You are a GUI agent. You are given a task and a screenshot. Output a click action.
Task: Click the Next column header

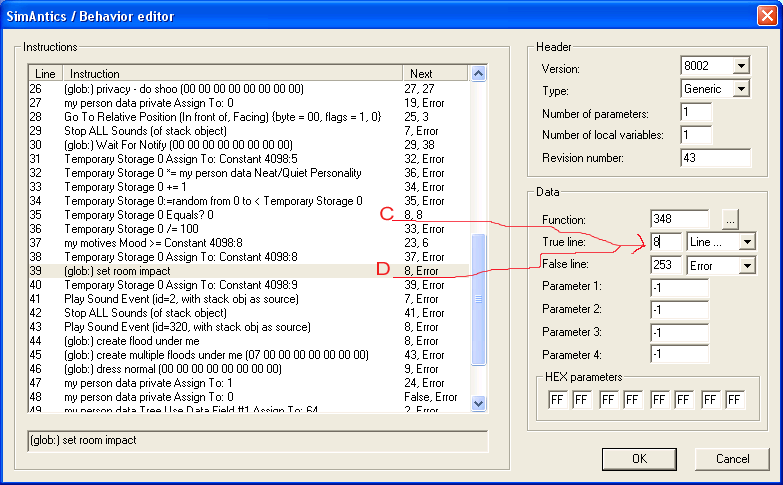[x=435, y=74]
